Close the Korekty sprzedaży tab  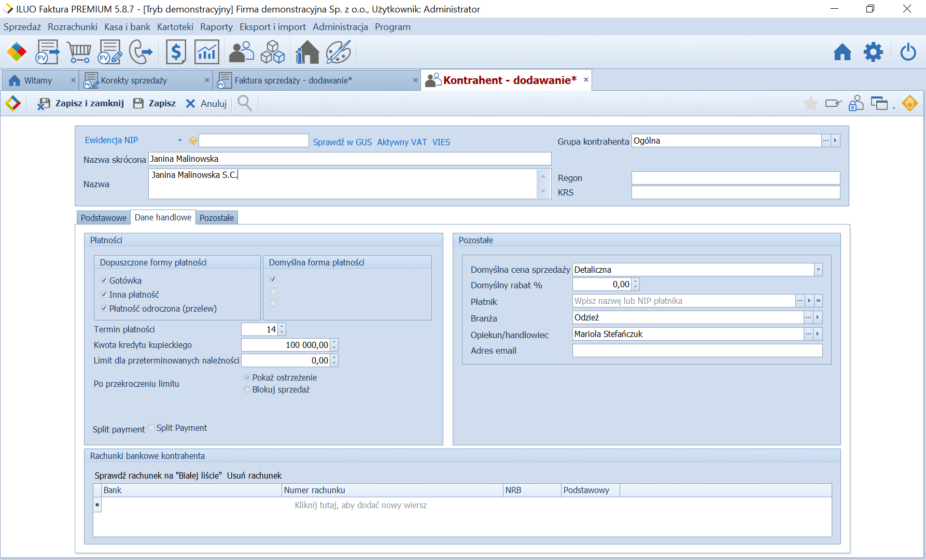point(207,80)
